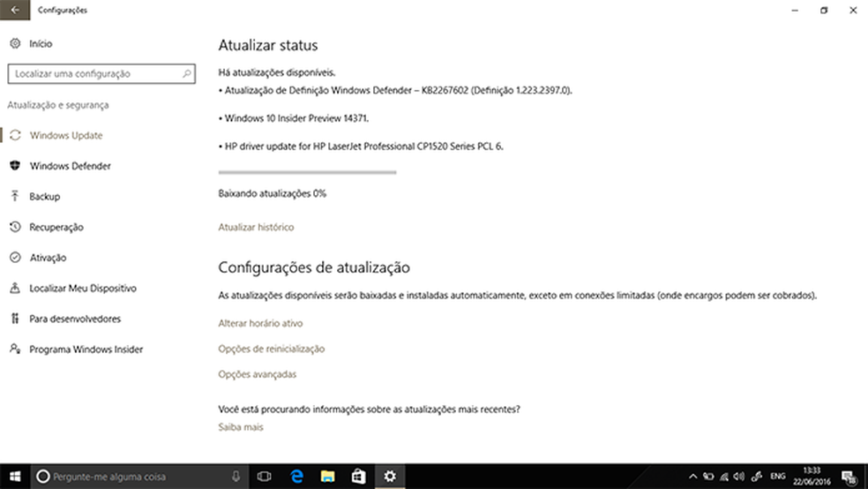The height and width of the screenshot is (489, 868).
Task: Click 'Você está procurando informações' question text
Action: click(x=370, y=410)
